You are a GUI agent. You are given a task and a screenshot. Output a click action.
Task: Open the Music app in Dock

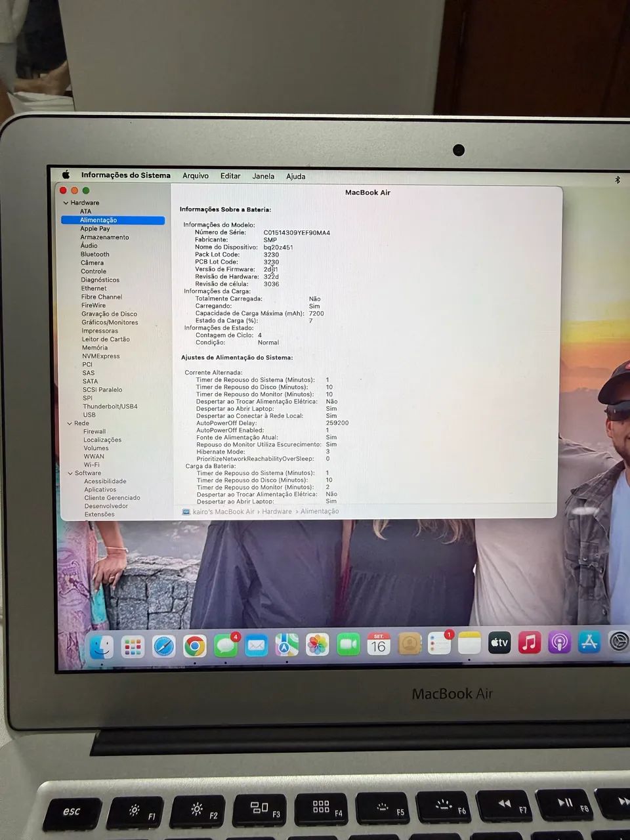(x=530, y=642)
